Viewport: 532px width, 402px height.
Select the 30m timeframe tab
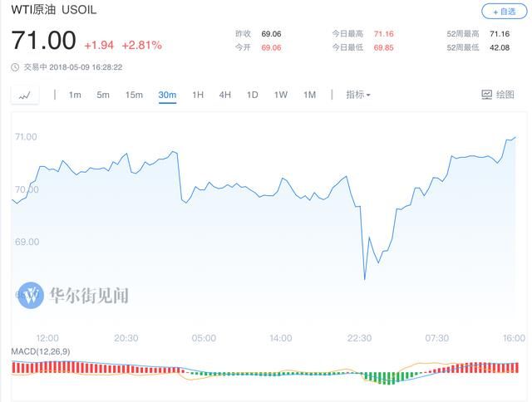167,95
